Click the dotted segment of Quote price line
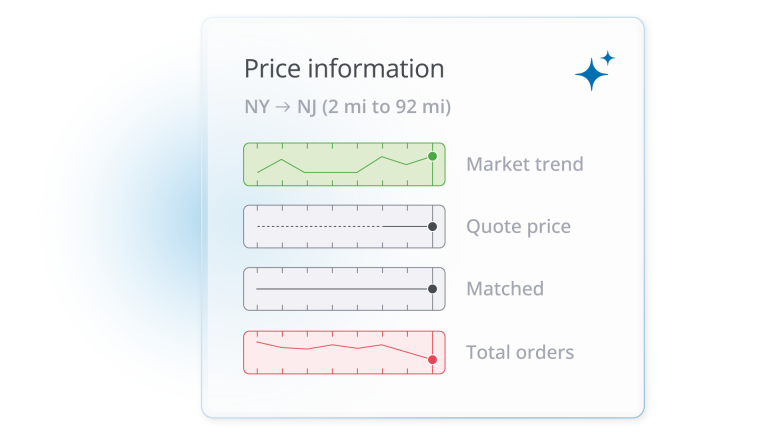Screen dimensions: 768x432 click(318, 227)
